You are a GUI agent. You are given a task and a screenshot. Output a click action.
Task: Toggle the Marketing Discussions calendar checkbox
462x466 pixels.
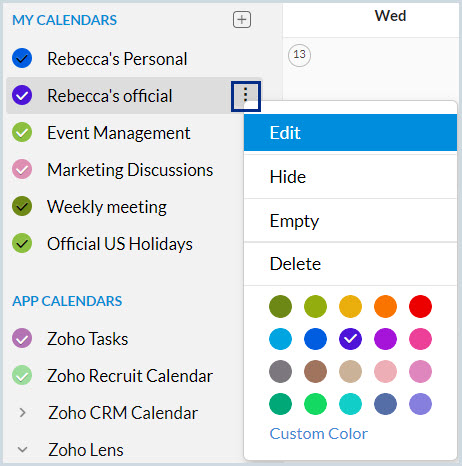22,169
